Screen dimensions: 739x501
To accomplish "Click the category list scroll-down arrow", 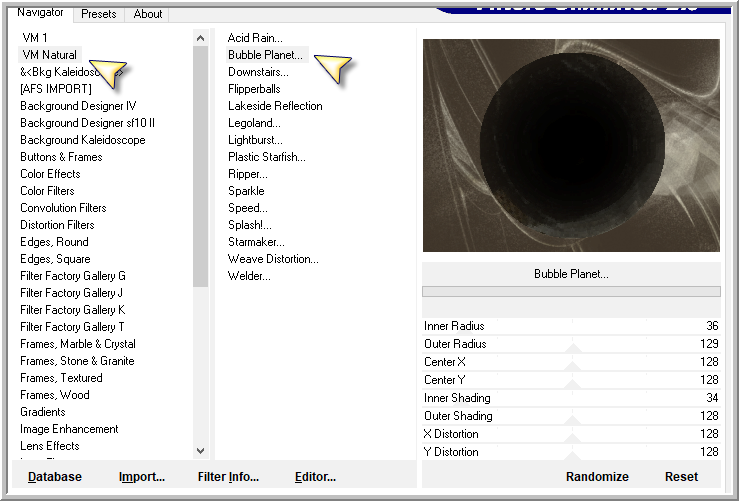I will click(x=200, y=451).
